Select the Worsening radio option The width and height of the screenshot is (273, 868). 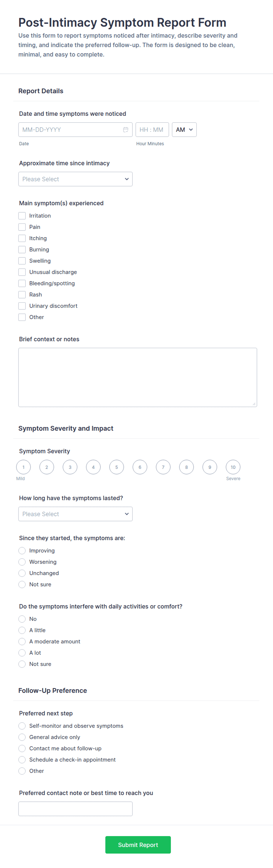[22, 562]
